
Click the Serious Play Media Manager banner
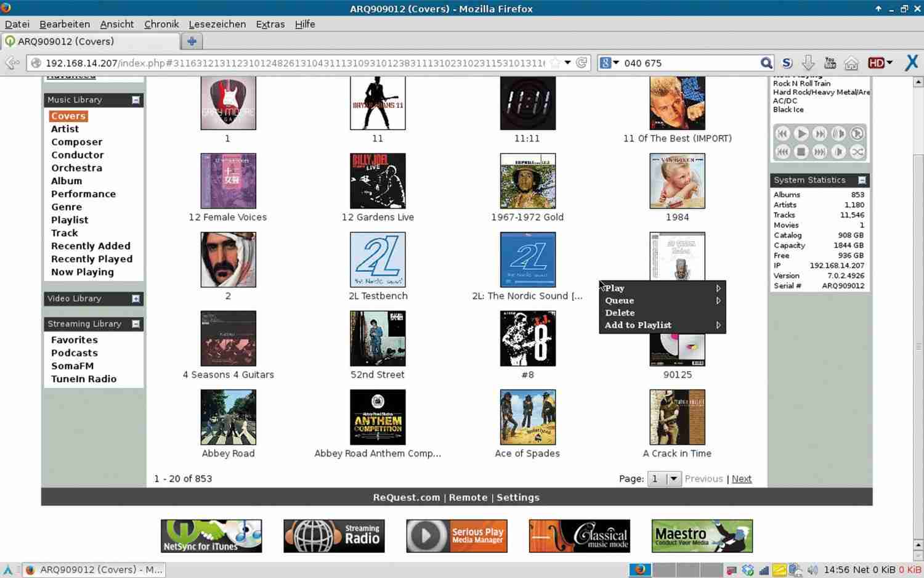tap(456, 536)
